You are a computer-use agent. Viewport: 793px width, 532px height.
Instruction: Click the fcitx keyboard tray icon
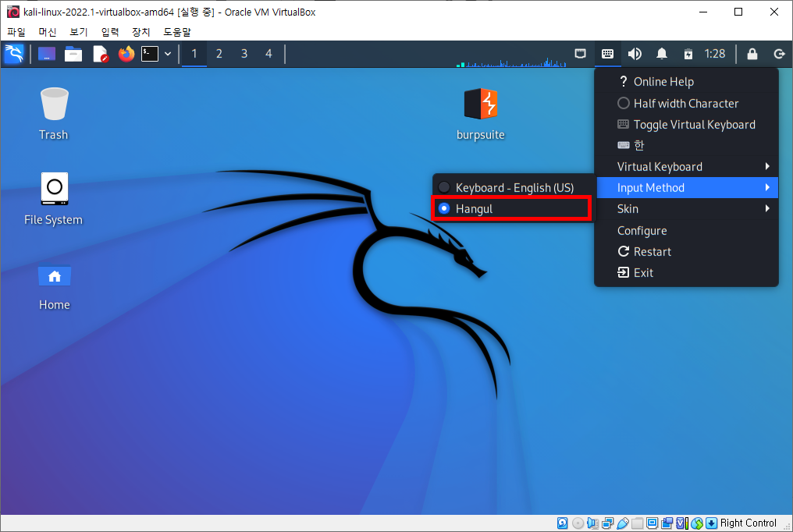pyautogui.click(x=607, y=54)
